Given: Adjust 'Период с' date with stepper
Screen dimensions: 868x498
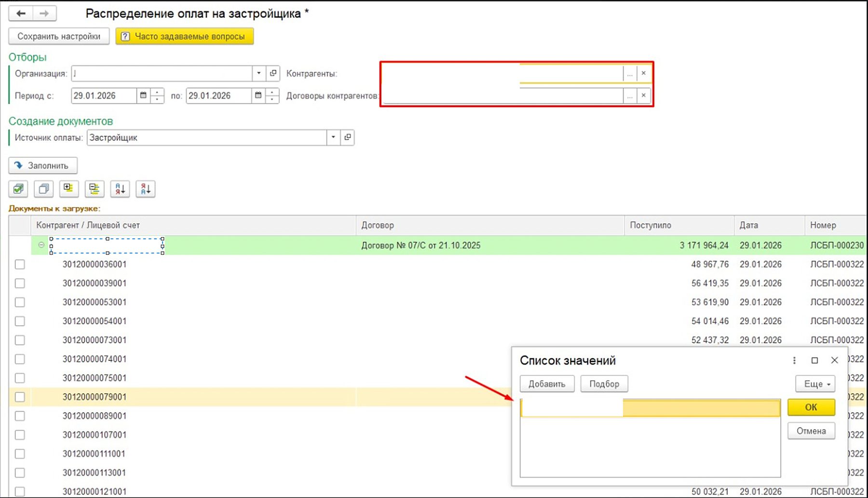Looking at the screenshot, I should [157, 96].
